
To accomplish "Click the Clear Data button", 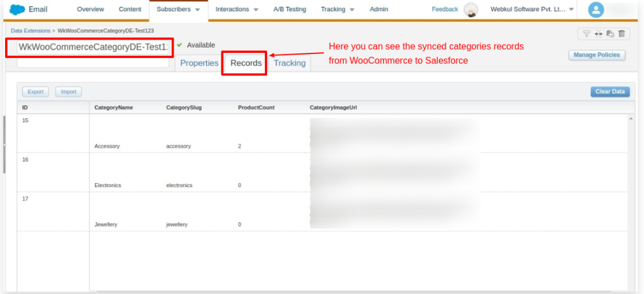I will coord(609,92).
